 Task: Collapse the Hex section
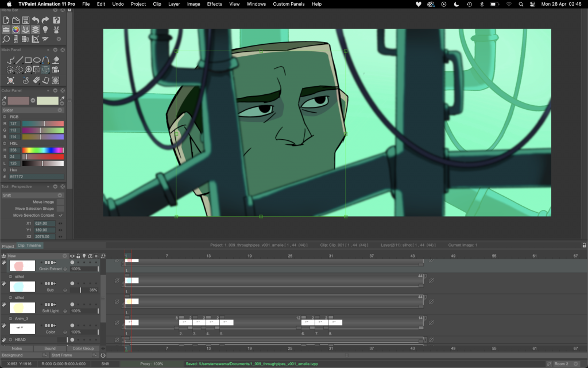point(5,170)
